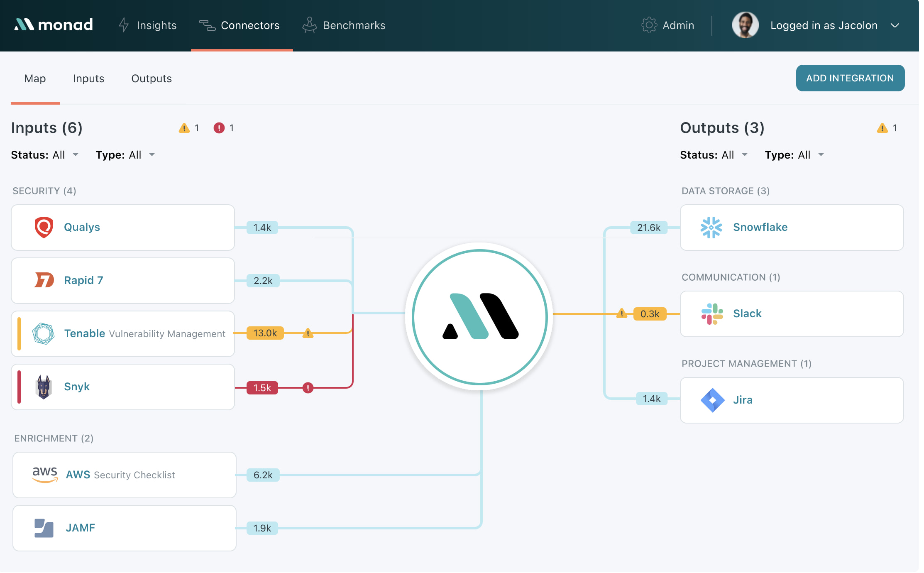Click the ADD INTEGRATION button
The image size is (924, 573).
(x=850, y=78)
